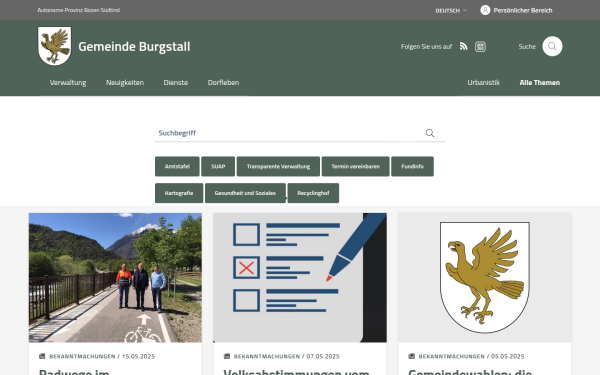Click the round search button in header
The height and width of the screenshot is (375, 600).
click(552, 46)
